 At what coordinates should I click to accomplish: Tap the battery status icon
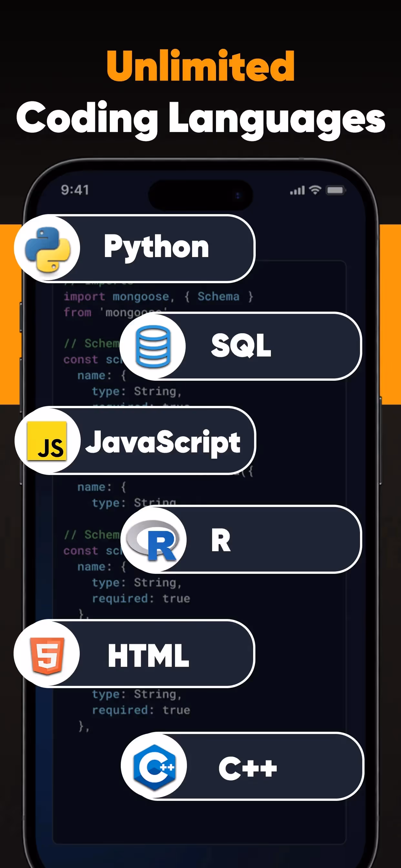click(x=336, y=191)
